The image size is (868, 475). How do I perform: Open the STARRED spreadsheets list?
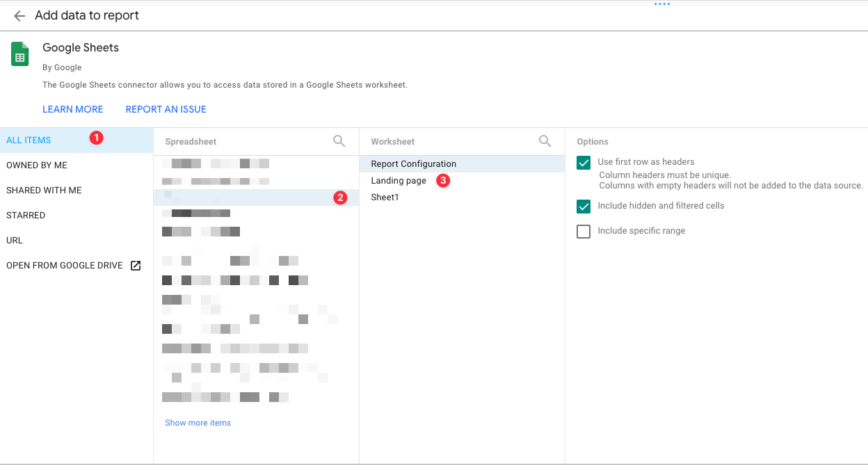[x=77, y=216]
